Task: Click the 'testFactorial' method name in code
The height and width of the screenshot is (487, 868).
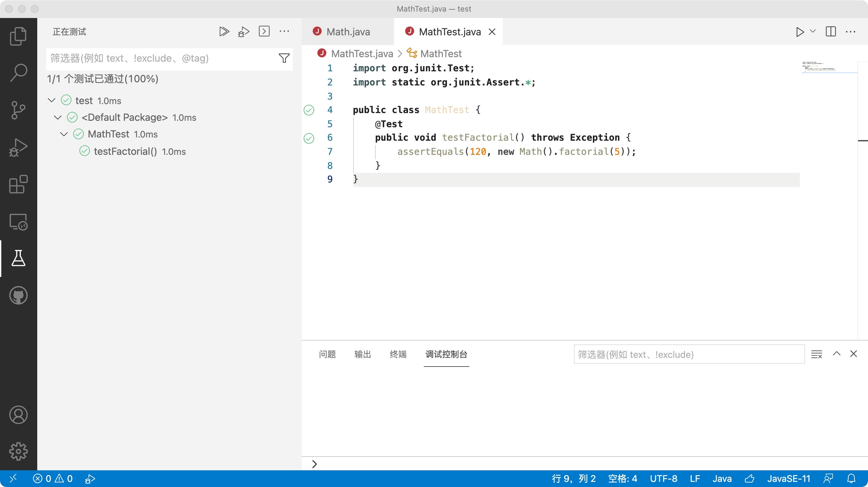Action: coord(478,137)
